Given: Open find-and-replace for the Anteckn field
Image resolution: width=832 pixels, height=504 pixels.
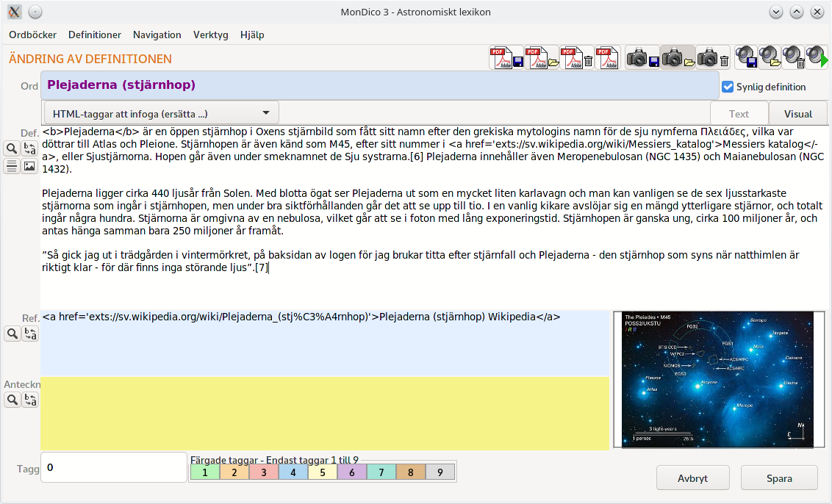Looking at the screenshot, I should tap(30, 400).
